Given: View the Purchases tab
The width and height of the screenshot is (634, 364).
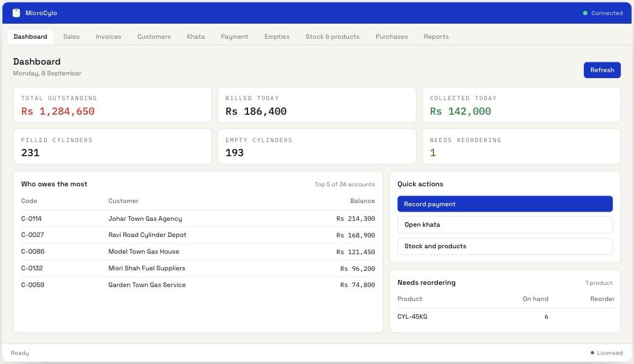Looking at the screenshot, I should coord(391,37).
